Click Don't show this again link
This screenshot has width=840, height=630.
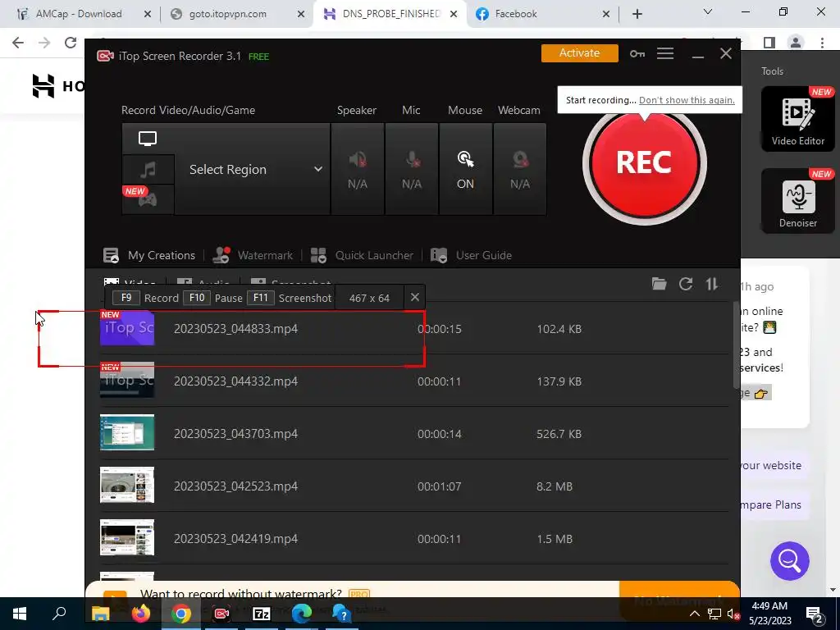click(x=687, y=100)
